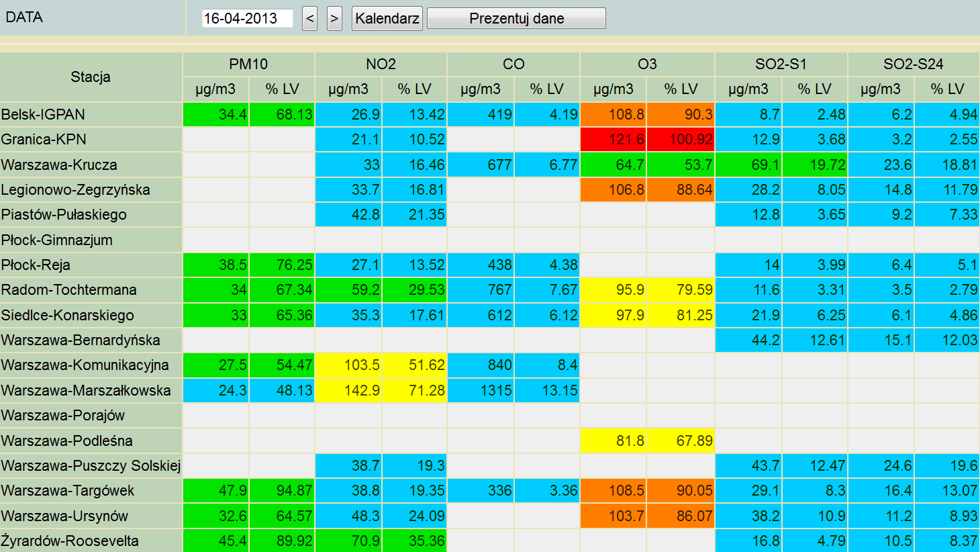The image size is (980, 552).
Task: Click station name Warszawa-Marszałkowska
Action: (86, 390)
